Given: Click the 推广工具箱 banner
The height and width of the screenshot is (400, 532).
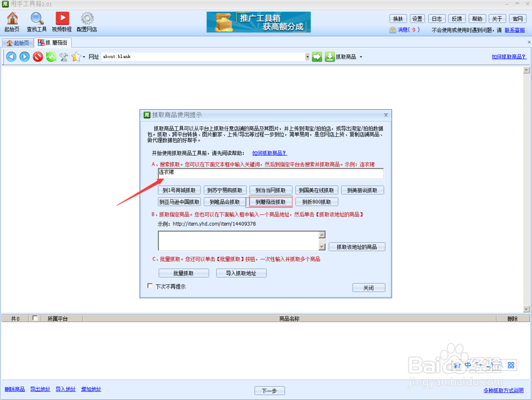Looking at the screenshot, I should pyautogui.click(x=259, y=22).
